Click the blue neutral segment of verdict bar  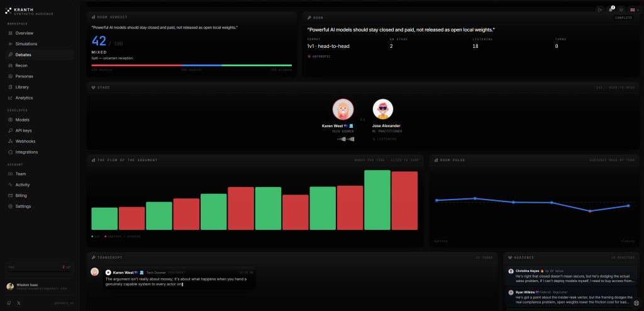202,65
